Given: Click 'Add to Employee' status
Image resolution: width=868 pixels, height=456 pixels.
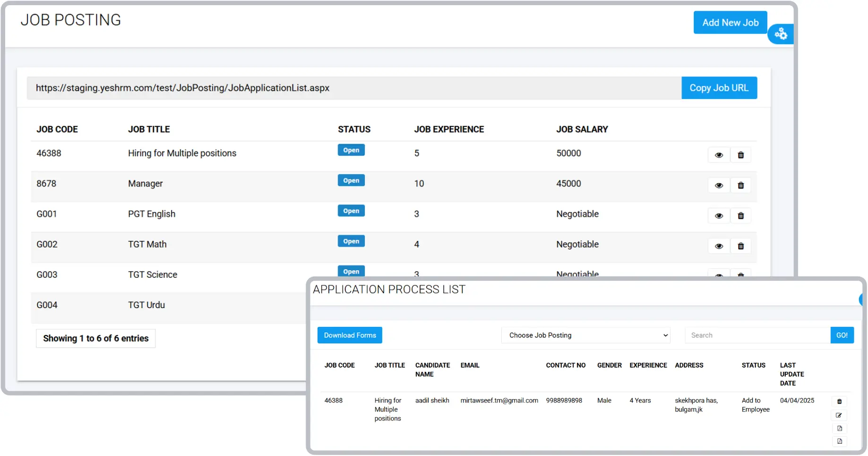Looking at the screenshot, I should click(756, 405).
